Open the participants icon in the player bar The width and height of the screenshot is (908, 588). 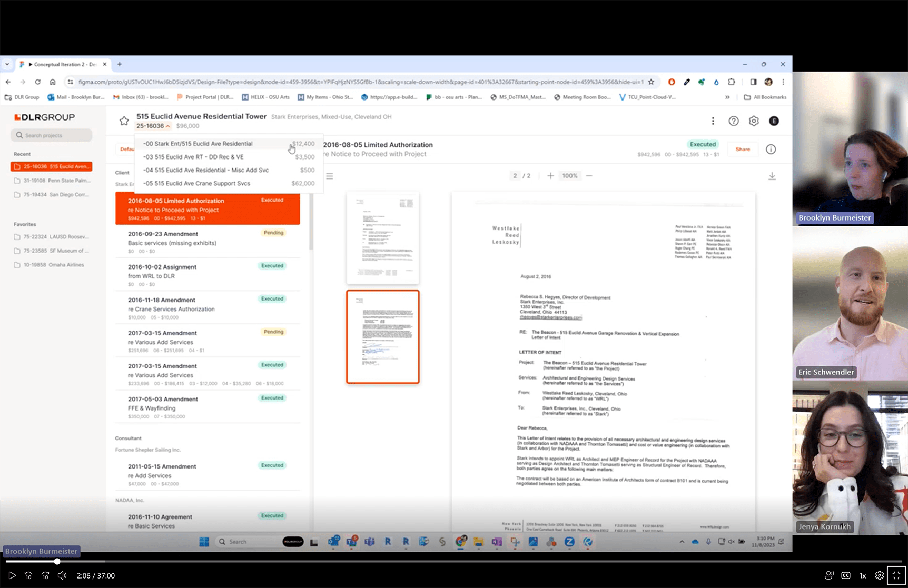(829, 575)
